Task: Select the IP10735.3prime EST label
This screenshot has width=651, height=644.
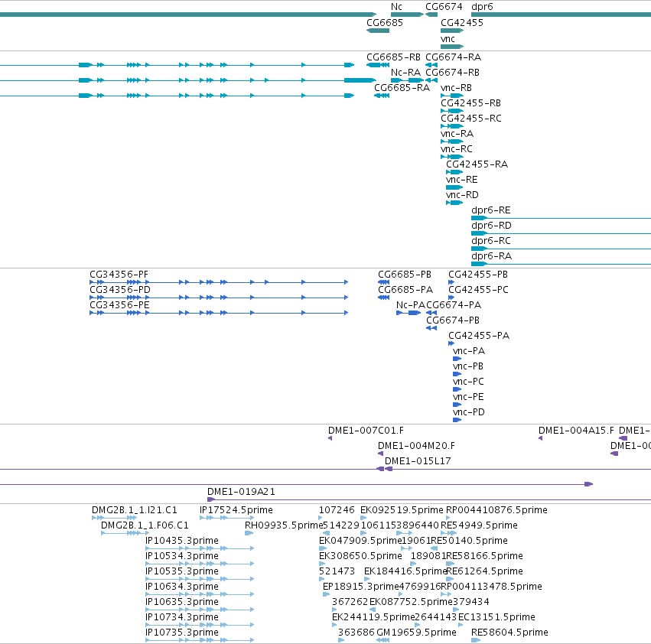Action: click(182, 633)
